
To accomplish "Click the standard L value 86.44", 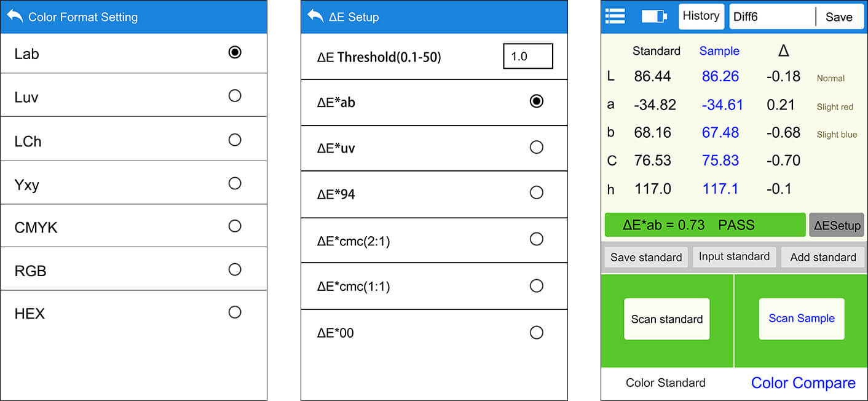I will click(652, 77).
